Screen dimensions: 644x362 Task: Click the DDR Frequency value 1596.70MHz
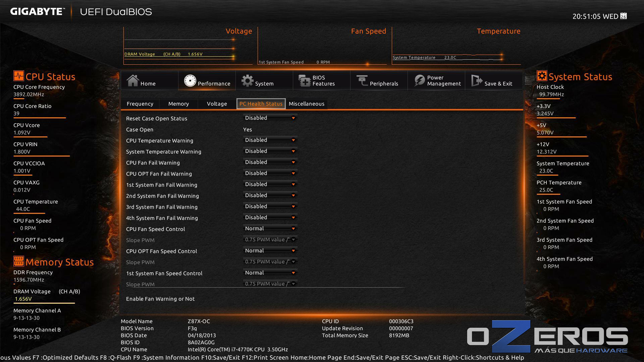click(x=29, y=280)
